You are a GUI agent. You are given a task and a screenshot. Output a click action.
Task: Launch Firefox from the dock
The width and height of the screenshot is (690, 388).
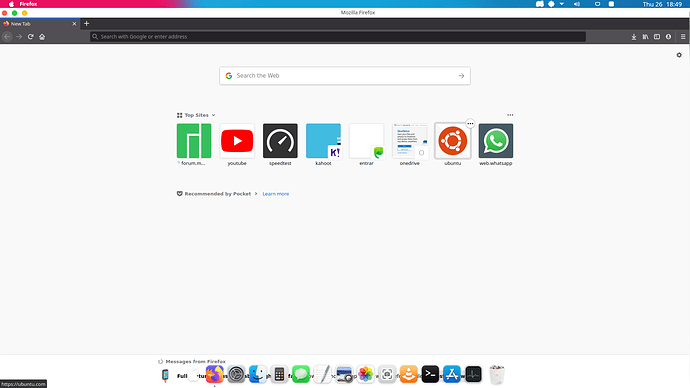pos(214,374)
